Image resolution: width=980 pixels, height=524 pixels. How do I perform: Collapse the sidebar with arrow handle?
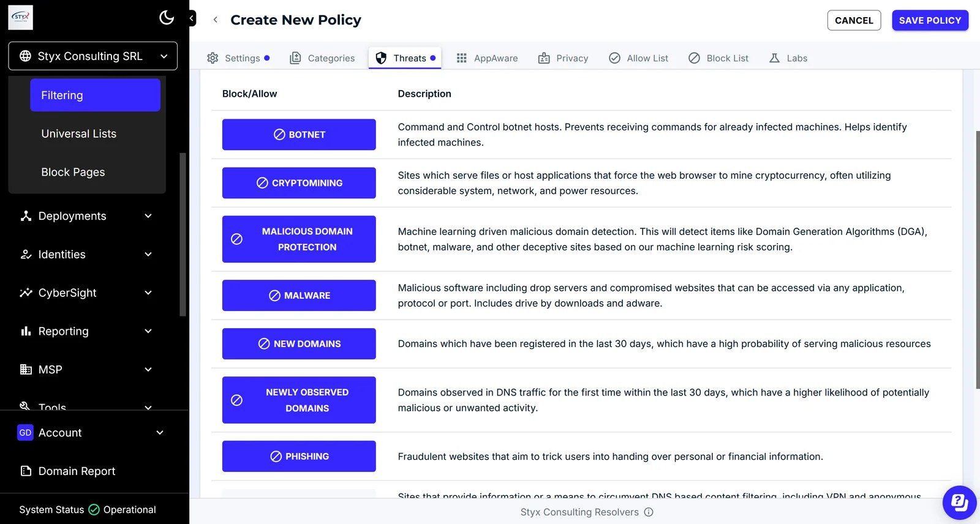(x=192, y=18)
